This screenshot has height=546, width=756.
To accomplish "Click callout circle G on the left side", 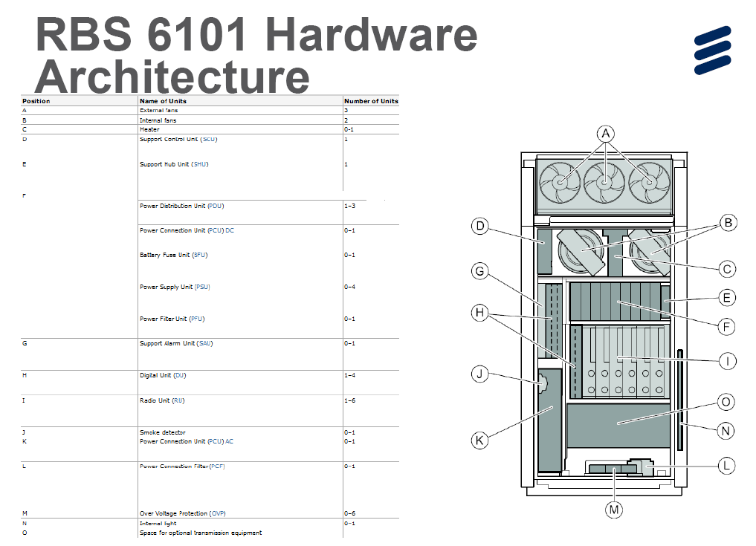I will (479, 272).
